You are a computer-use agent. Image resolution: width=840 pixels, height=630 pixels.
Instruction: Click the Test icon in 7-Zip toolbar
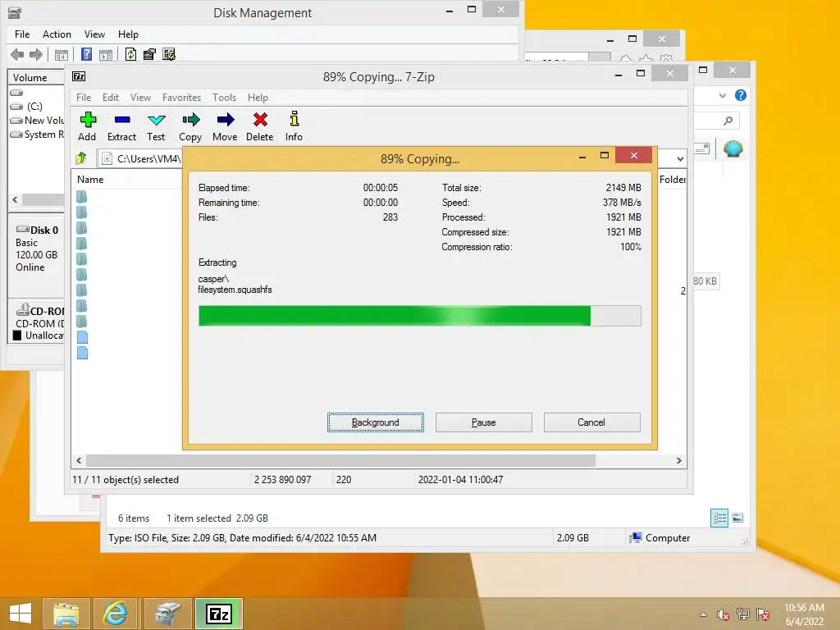(156, 126)
